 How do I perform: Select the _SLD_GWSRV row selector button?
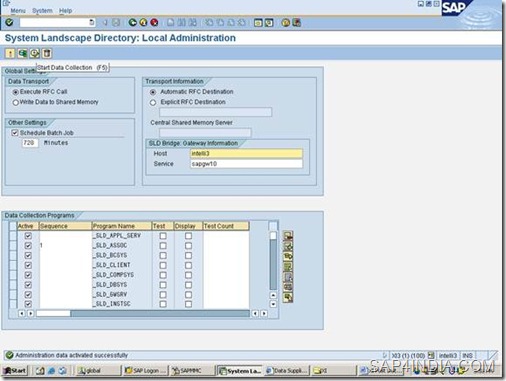click(x=13, y=295)
